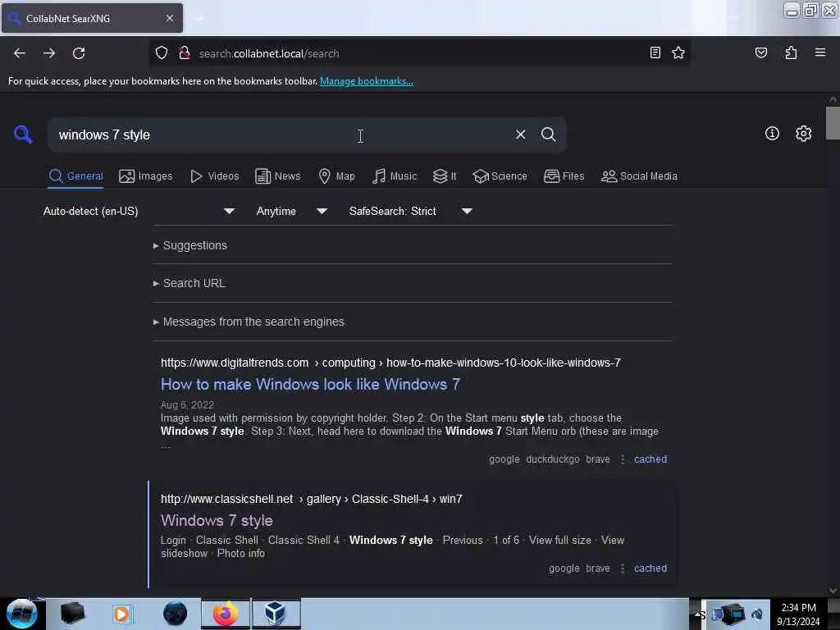
Task: Click the address bar URL field
Action: 418,53
